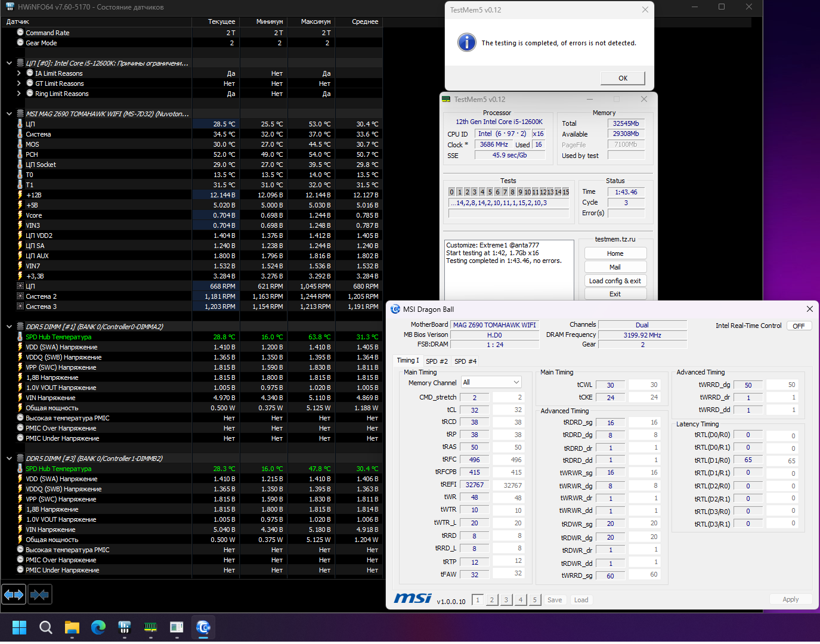Screen dimensions: 820x644
Task: Toggle Intel Real-Time Control OFF switch
Action: [799, 326]
